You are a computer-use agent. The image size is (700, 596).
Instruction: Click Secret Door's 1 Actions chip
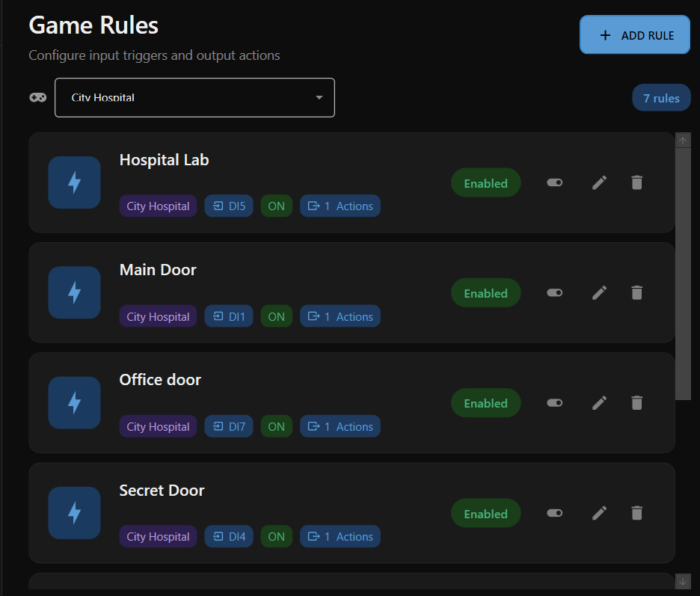(340, 536)
